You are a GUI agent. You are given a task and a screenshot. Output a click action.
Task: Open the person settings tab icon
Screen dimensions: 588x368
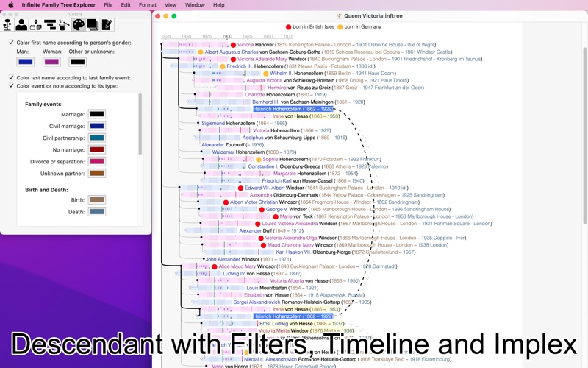[21, 25]
